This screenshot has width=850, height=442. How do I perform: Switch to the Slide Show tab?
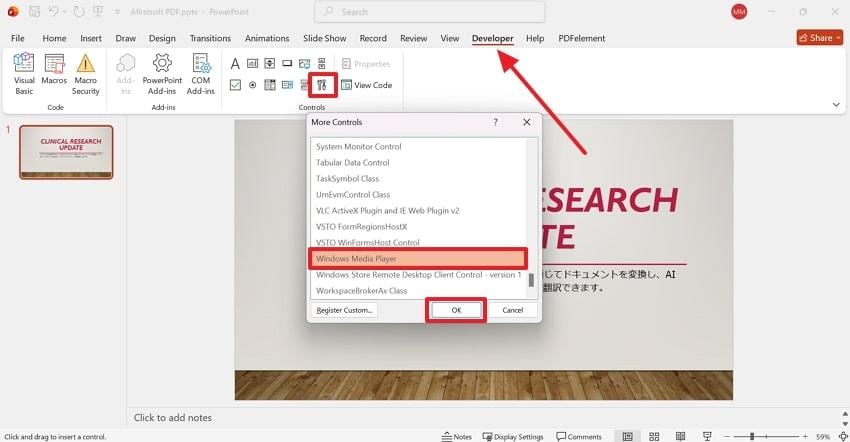[324, 38]
